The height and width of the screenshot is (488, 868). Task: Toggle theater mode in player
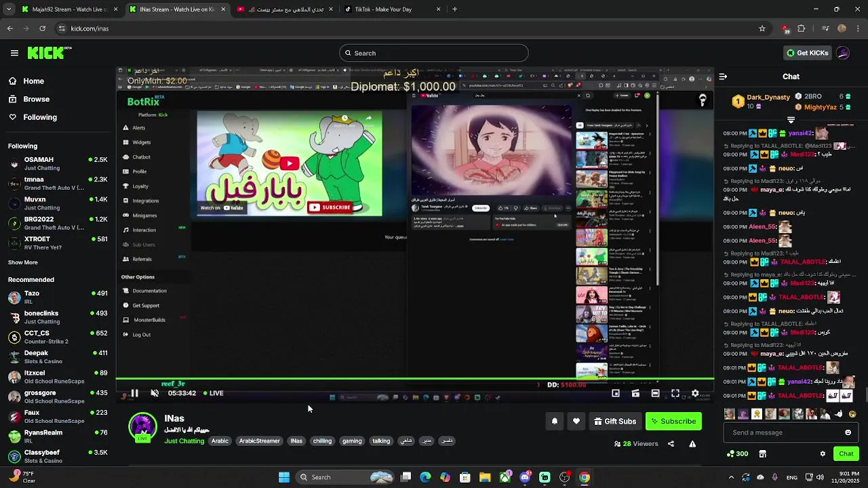coord(655,393)
